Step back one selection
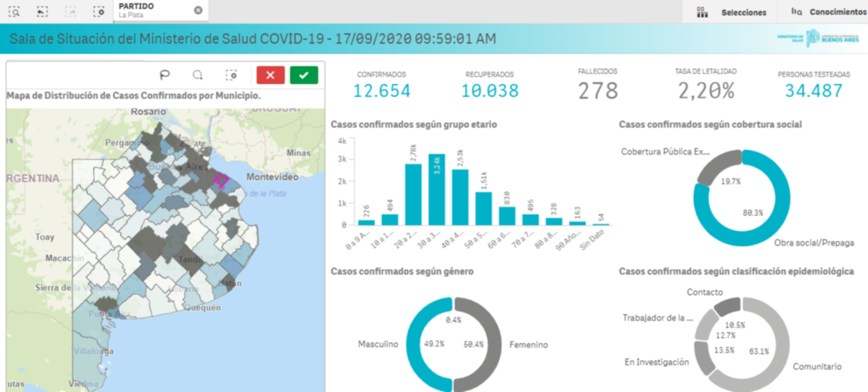The image size is (868, 392). pyautogui.click(x=42, y=11)
